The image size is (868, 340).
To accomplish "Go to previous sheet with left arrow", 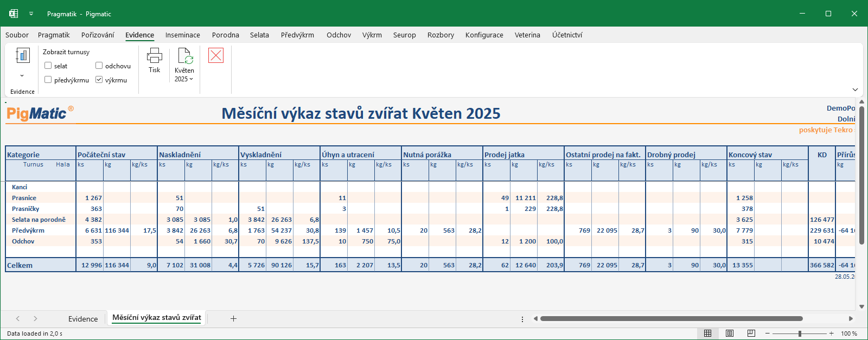I will [x=18, y=319].
